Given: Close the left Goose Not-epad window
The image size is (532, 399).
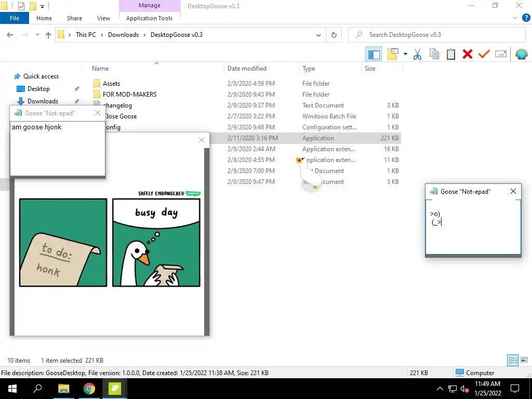Looking at the screenshot, I should pyautogui.click(x=98, y=113).
